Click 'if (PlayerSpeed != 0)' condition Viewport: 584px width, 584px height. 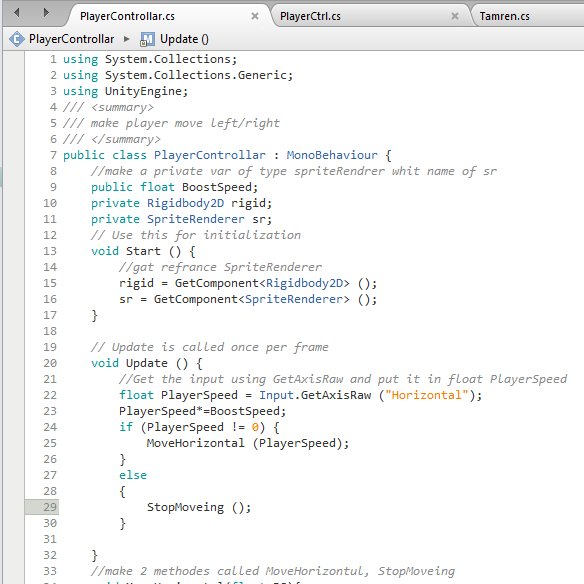coord(192,427)
